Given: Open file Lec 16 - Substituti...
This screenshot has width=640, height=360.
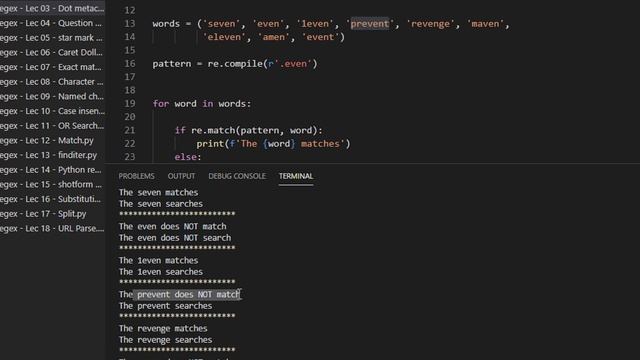Looking at the screenshot, I should 52,199.
